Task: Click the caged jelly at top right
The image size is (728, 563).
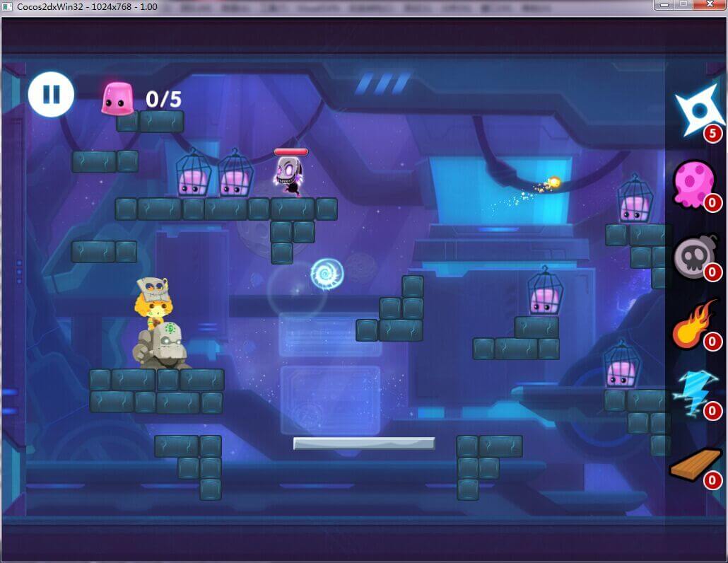Action: click(x=634, y=201)
